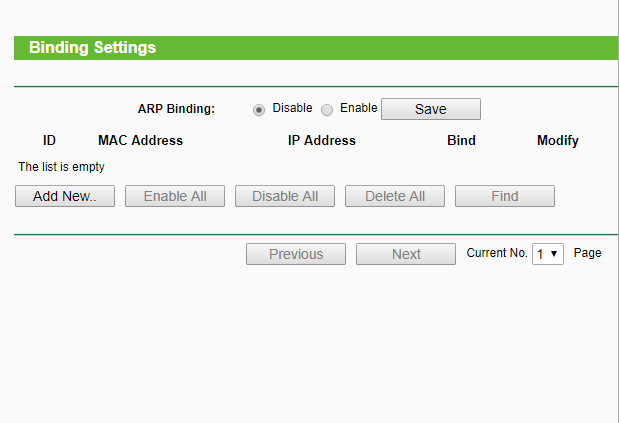Screen dimensions: 619x423
Task: Select the Disable ARP Binding radio button
Action: [x=259, y=109]
